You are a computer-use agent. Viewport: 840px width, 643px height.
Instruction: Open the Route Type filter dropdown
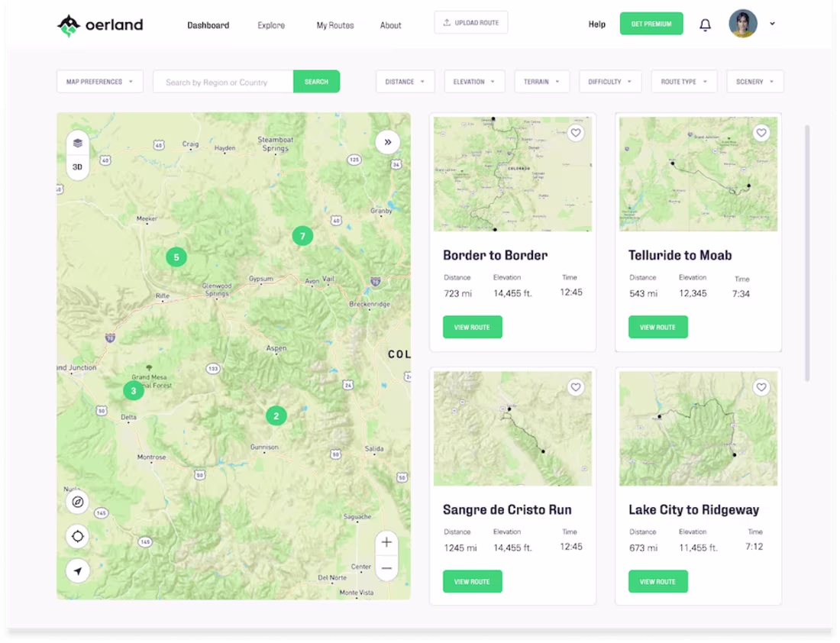click(684, 82)
